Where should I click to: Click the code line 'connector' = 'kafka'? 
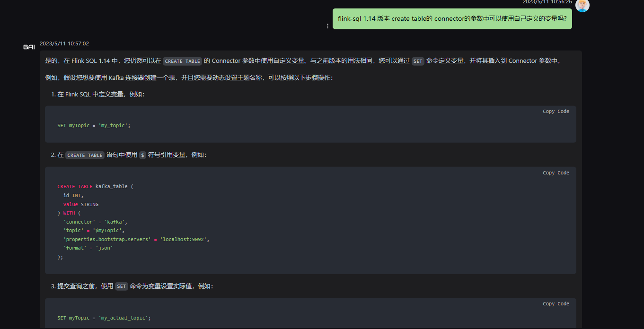tap(96, 222)
